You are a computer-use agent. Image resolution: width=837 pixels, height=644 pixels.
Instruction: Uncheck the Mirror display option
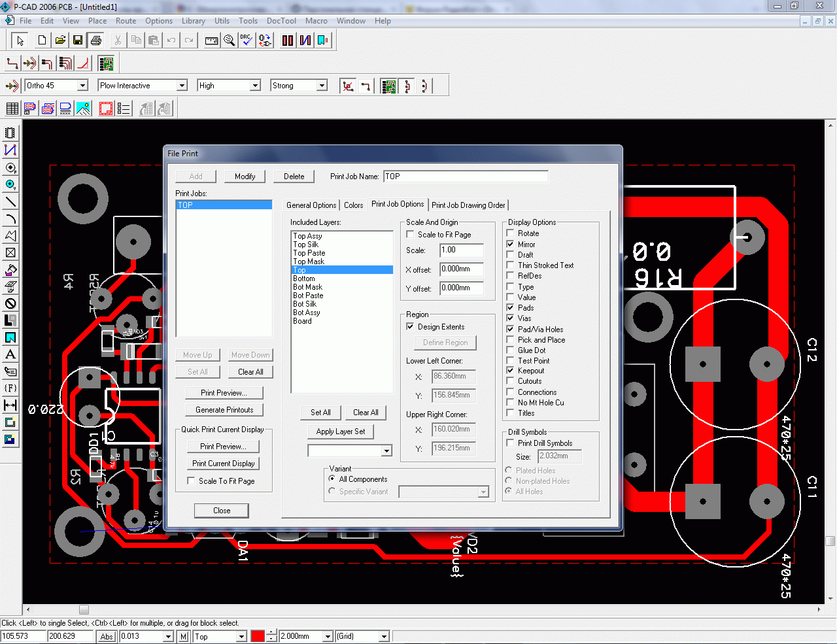point(511,244)
